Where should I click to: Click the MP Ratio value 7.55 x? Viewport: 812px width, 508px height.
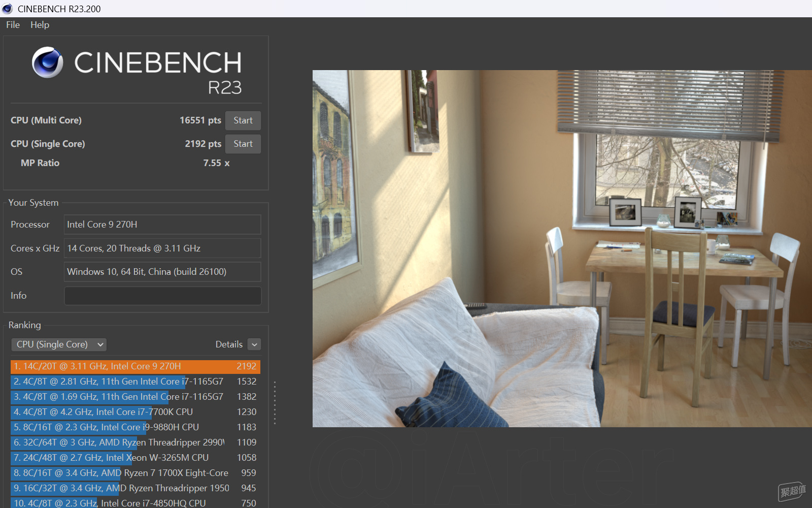pyautogui.click(x=216, y=163)
